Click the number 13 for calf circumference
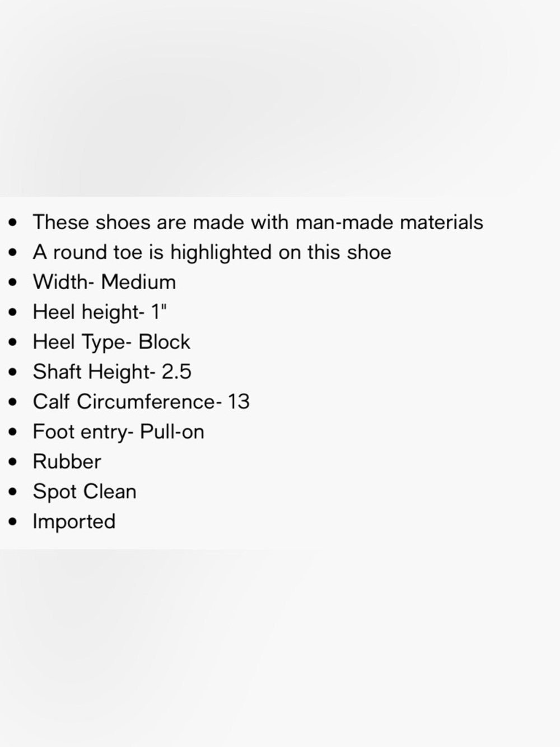 [x=238, y=402]
